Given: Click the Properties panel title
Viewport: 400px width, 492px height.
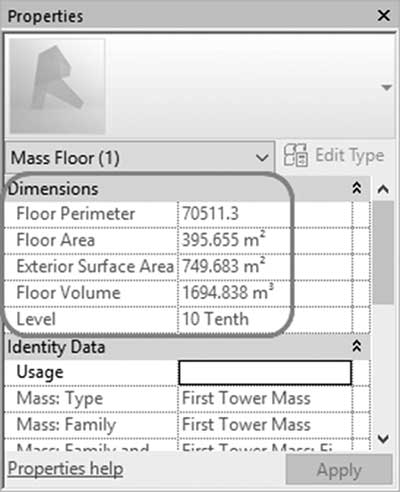Looking at the screenshot, I should 45,16.
